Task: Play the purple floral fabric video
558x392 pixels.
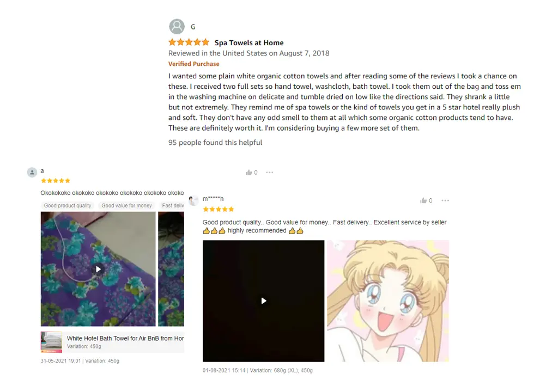Action: pos(98,269)
